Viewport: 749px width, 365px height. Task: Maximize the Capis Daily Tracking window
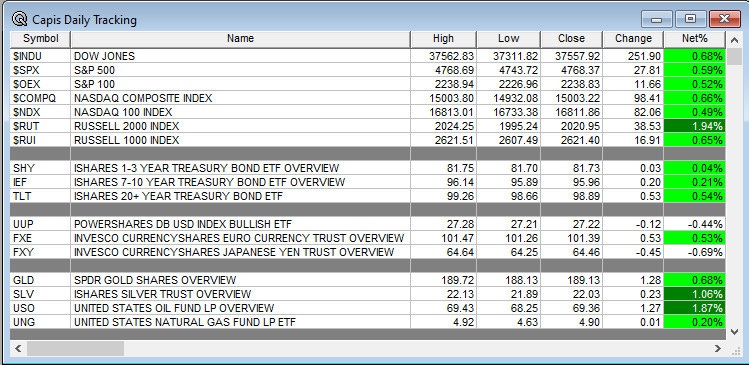[690, 20]
